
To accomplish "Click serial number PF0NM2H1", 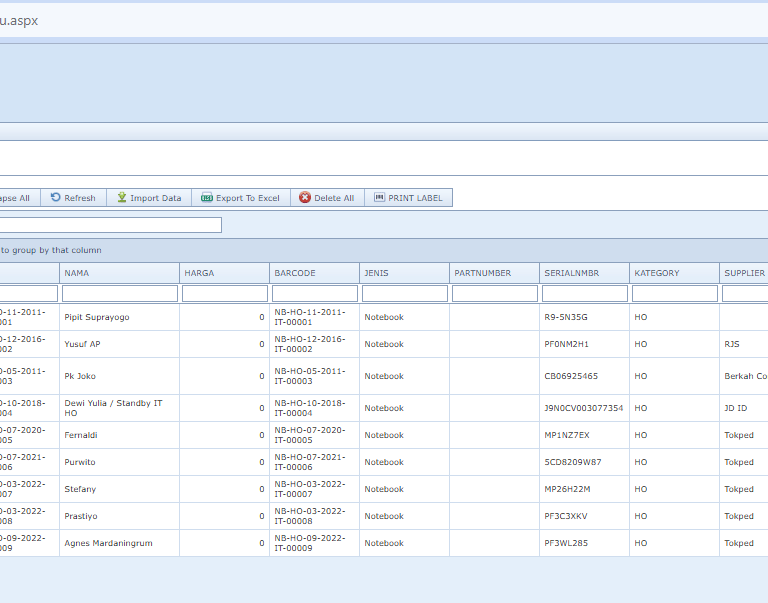I will coord(566,344).
